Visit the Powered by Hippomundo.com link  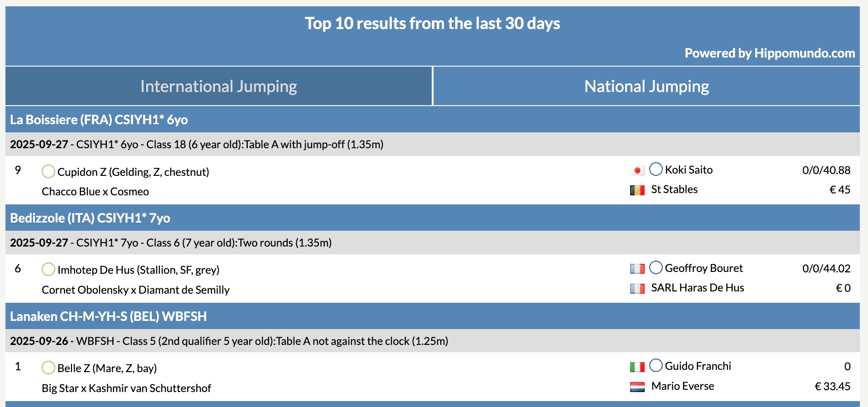point(769,53)
